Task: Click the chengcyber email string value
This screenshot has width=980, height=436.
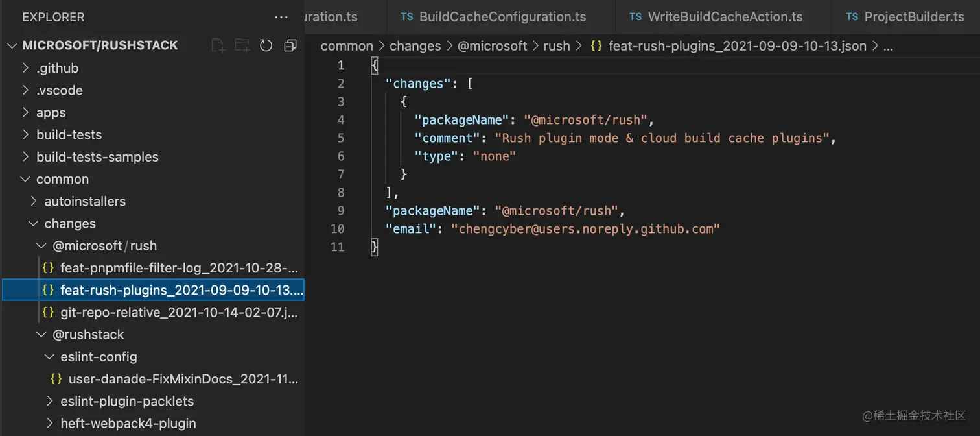Action: (x=586, y=229)
